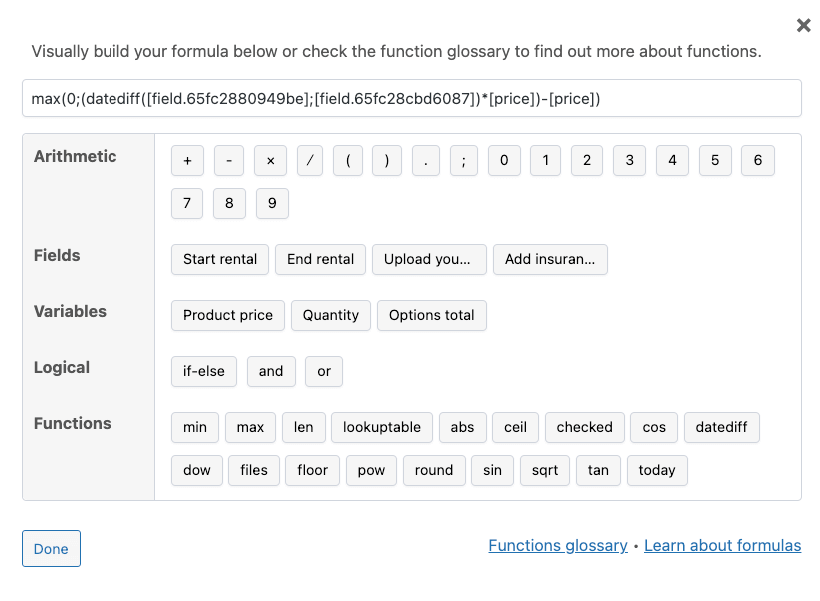820x601 pixels.
Task: Open the Learn about formulas link
Action: click(722, 546)
